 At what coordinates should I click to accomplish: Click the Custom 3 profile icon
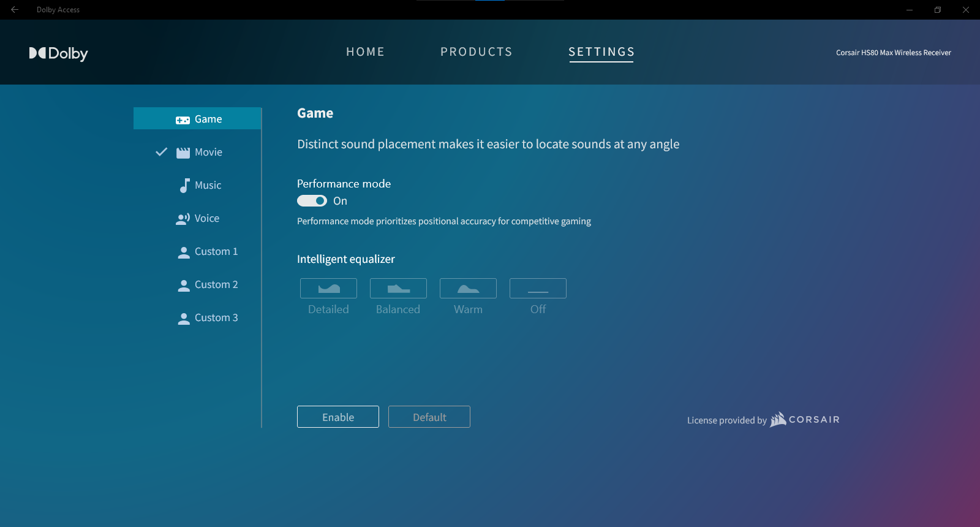184,319
